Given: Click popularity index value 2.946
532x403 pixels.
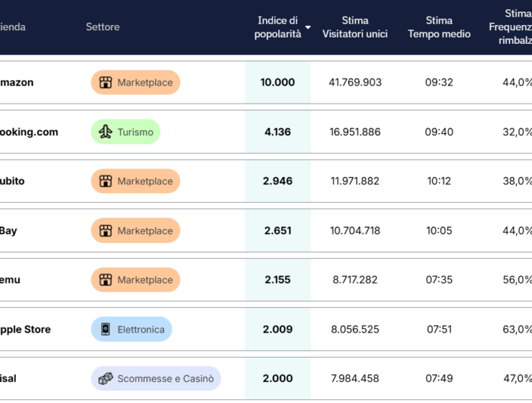Looking at the screenshot, I should 278,181.
